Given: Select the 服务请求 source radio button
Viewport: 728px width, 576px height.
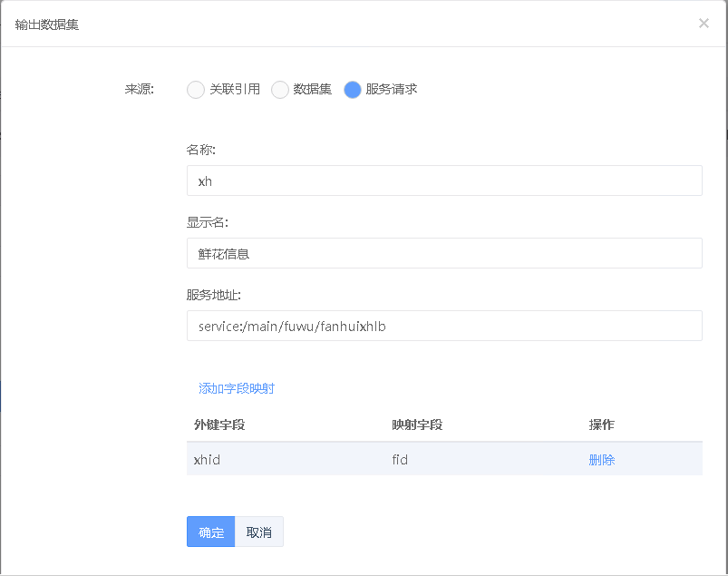Looking at the screenshot, I should (353, 90).
